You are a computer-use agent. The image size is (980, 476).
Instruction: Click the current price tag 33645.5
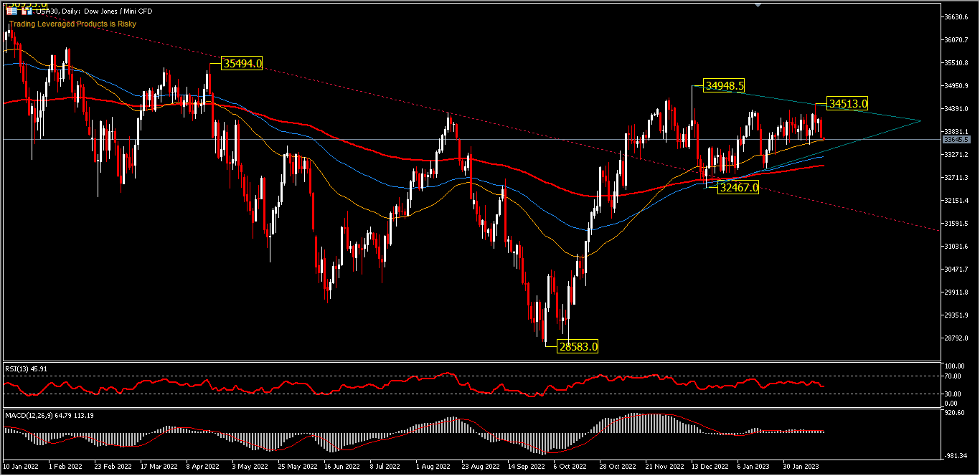[x=957, y=140]
